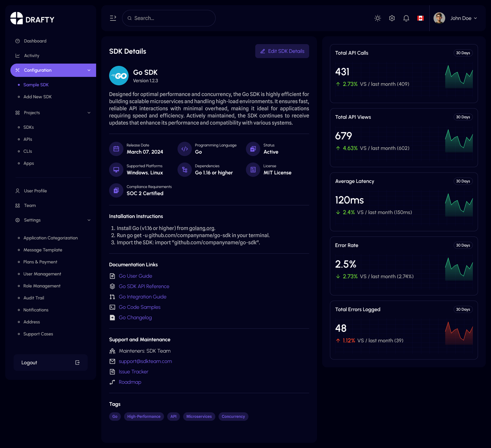Click the Drafty logo
This screenshot has height=448, width=491.
coord(32,18)
